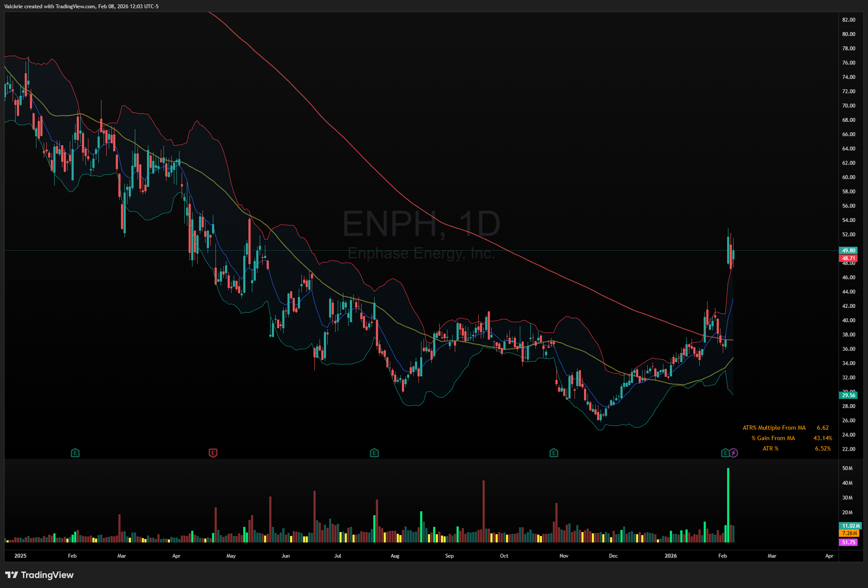Click the tallest green volume bar
Viewport: 868px width, 588px height.
[x=728, y=505]
